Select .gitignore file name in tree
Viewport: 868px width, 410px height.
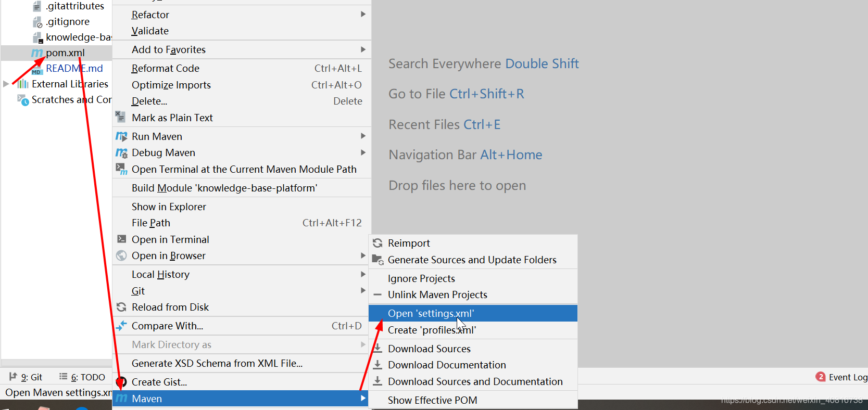(x=68, y=22)
